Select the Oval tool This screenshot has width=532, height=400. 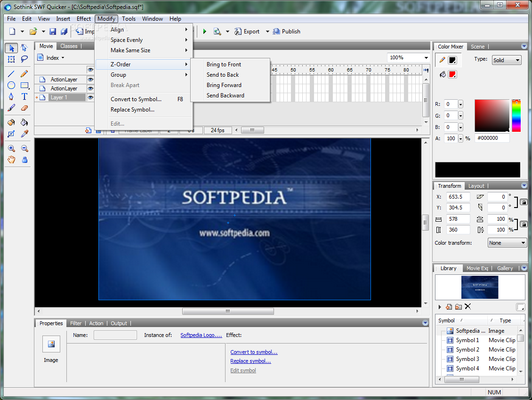point(11,85)
